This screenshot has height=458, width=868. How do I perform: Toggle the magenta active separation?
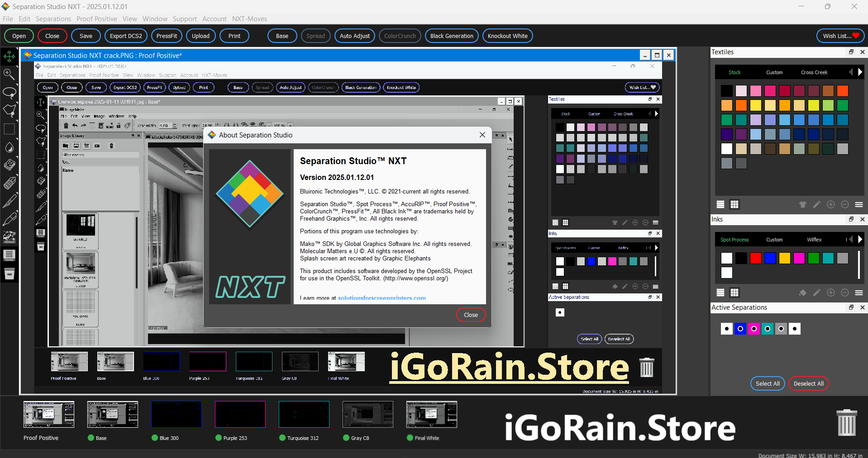(754, 329)
